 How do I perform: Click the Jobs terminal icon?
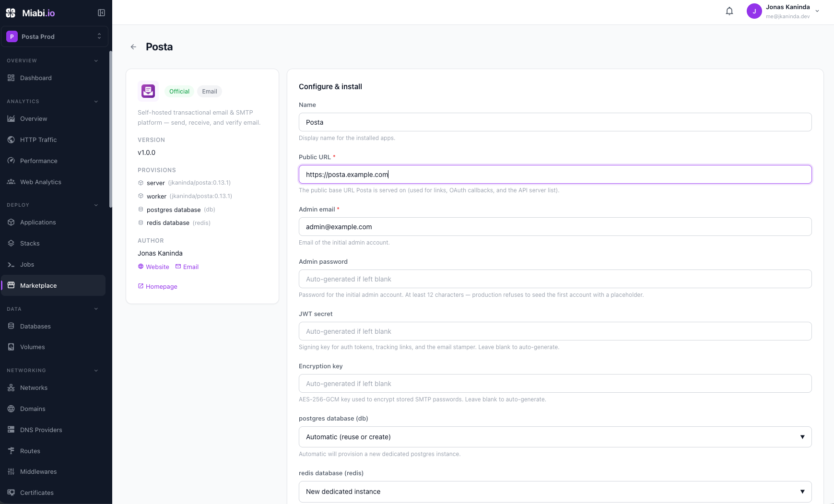pos(11,264)
